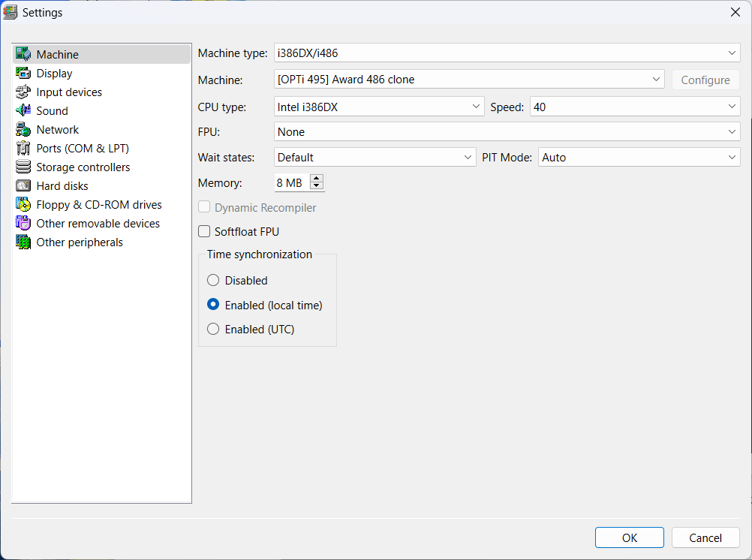Expand the CPU type dropdown
This screenshot has width=752, height=560.
[x=379, y=107]
